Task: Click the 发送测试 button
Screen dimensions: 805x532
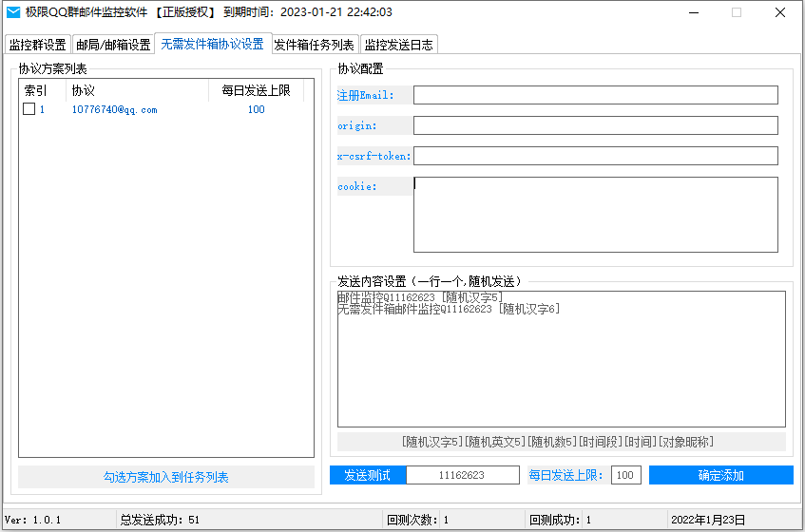Action: click(368, 475)
